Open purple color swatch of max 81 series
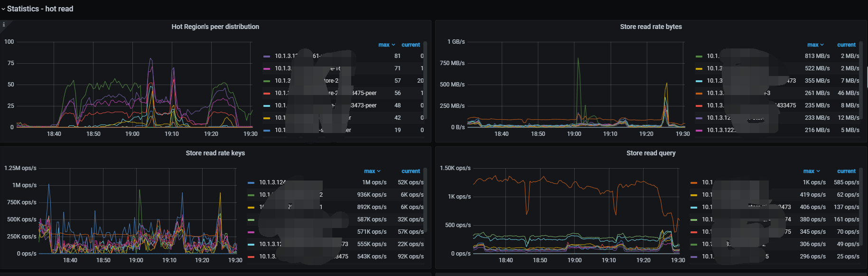The image size is (868, 276). click(x=267, y=56)
